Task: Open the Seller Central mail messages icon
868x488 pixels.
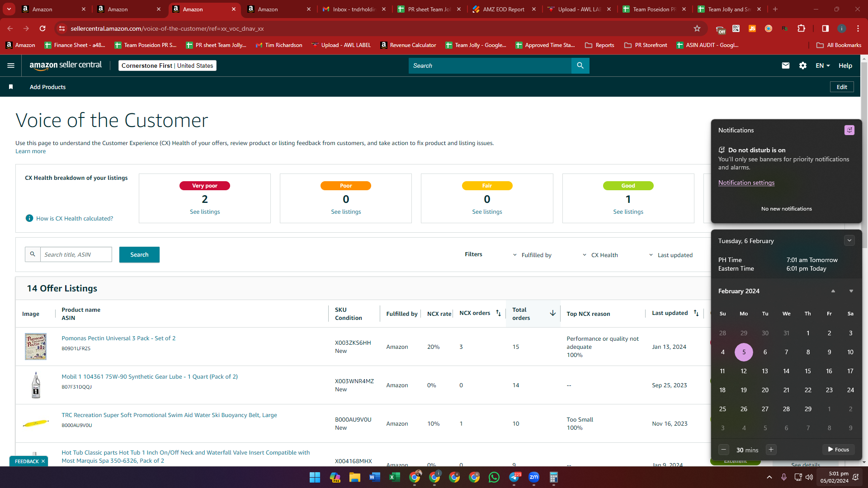Action: [x=786, y=66]
